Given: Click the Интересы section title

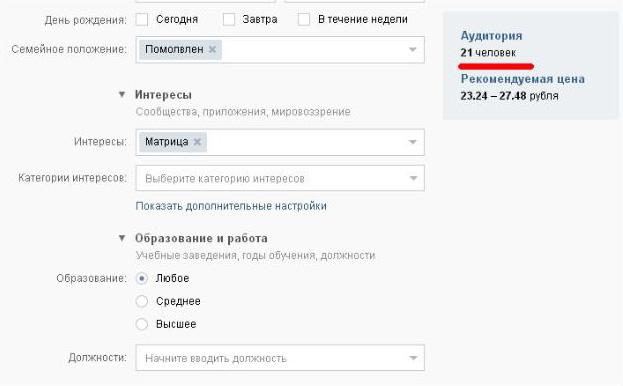Looking at the screenshot, I should coord(163,95).
